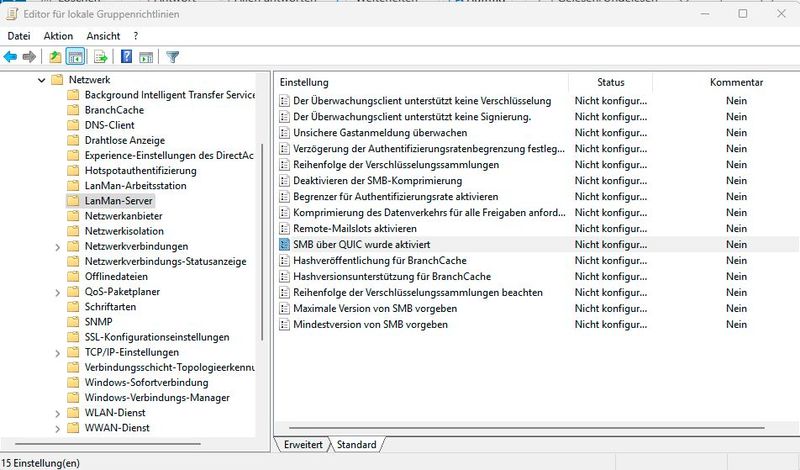Image resolution: width=800 pixels, height=470 pixels.
Task: Select 'Hashversionsunterstützung für BranchCache' setting
Action: pos(391,277)
